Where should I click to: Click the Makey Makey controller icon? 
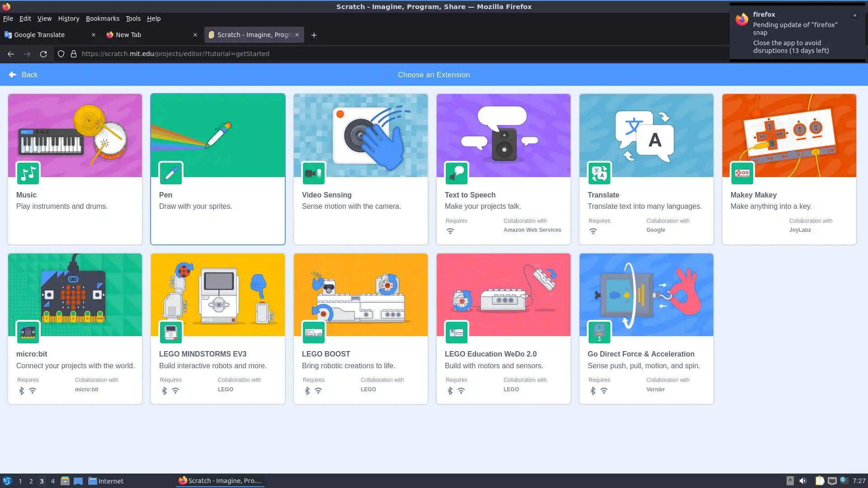click(742, 174)
